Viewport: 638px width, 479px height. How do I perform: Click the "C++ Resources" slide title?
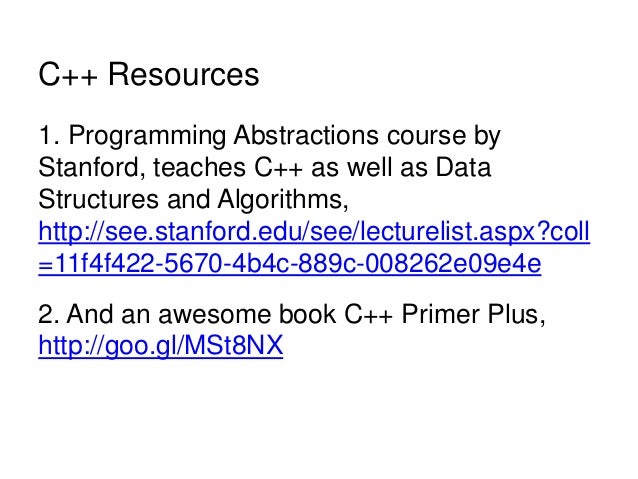point(149,74)
